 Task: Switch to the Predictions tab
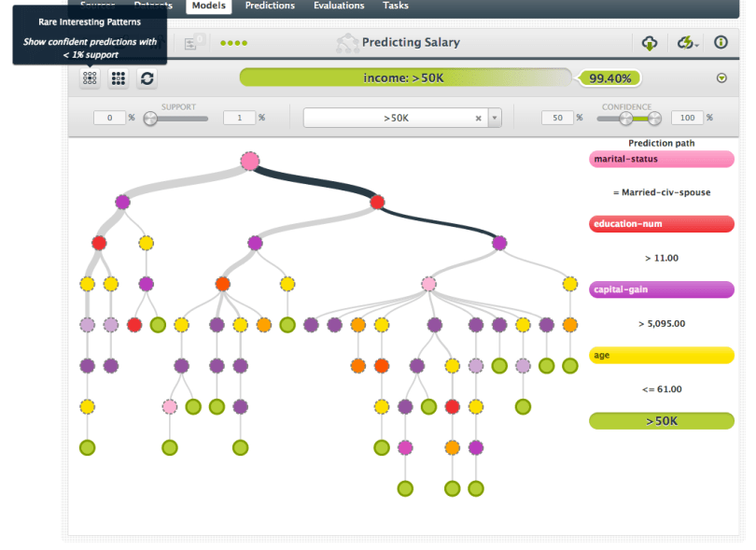[270, 6]
